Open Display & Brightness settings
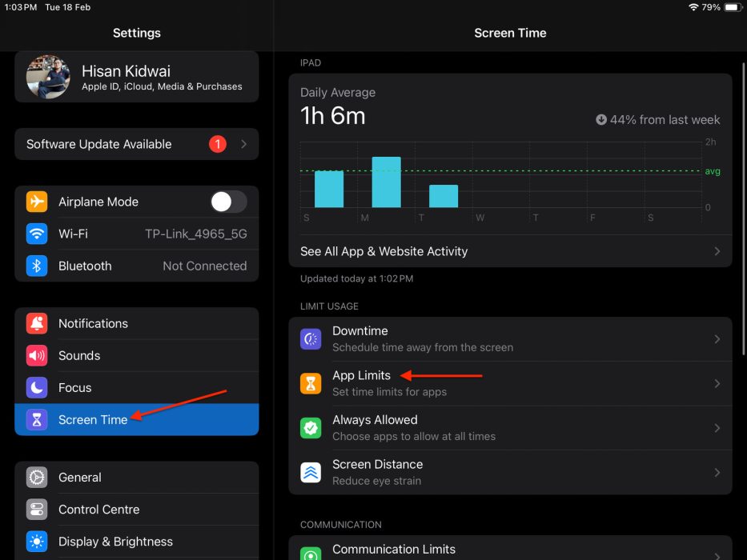 (137, 542)
